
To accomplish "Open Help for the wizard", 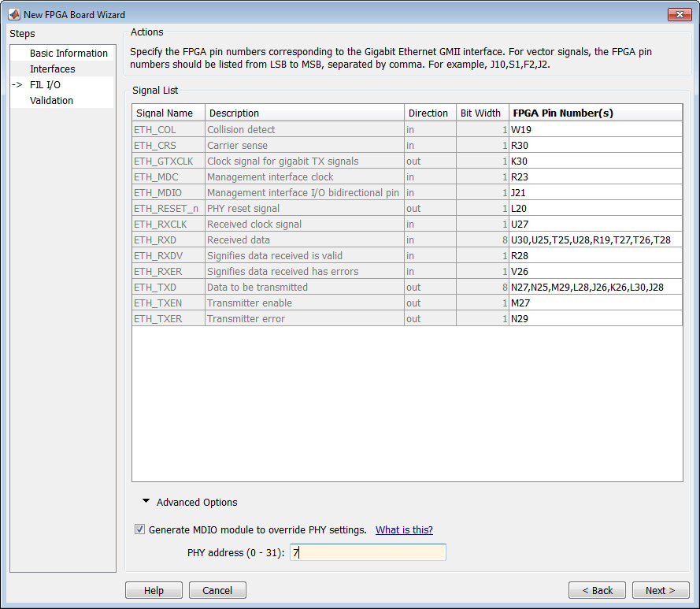I will pos(154,590).
